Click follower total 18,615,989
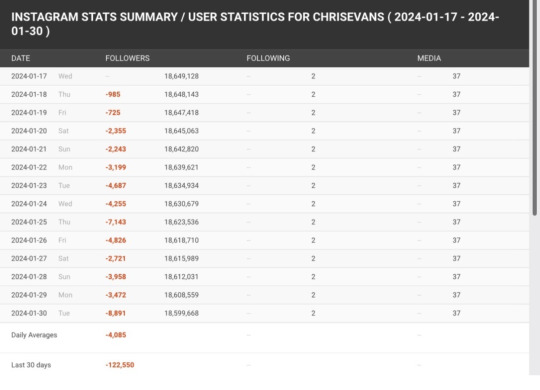The width and height of the screenshot is (540, 390). [x=181, y=259]
